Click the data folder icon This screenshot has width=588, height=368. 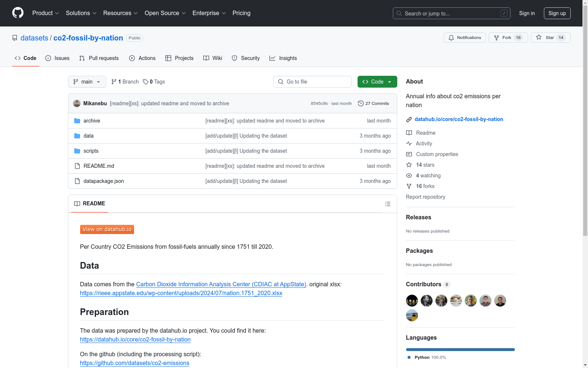77,136
